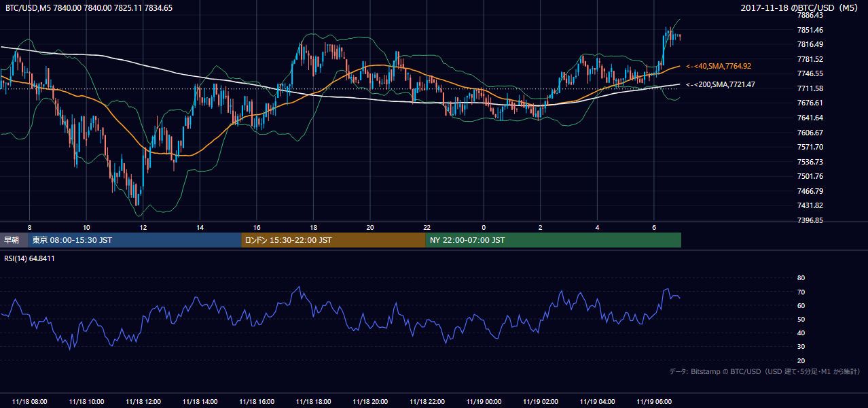
Task: Click price axis label 7466.79
Action: pos(810,191)
